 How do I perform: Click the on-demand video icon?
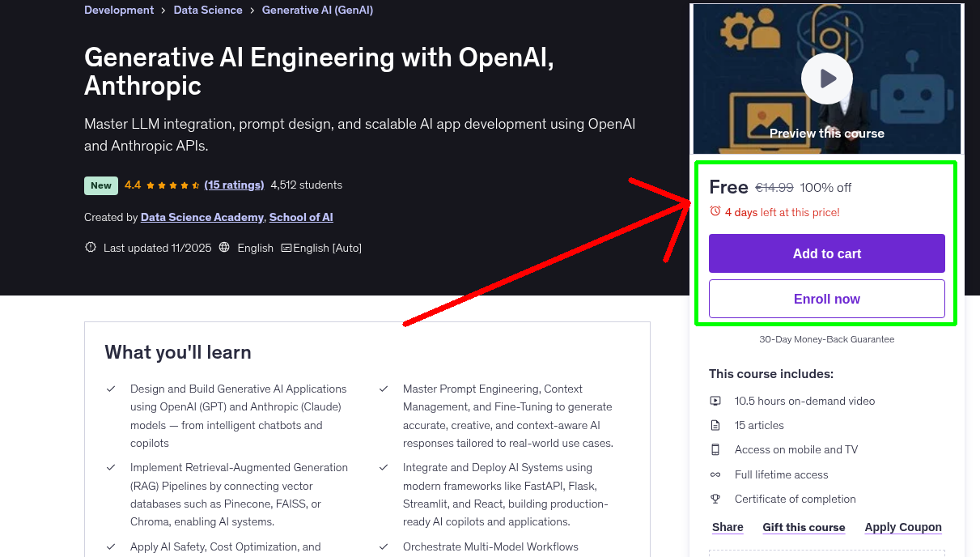coord(715,401)
